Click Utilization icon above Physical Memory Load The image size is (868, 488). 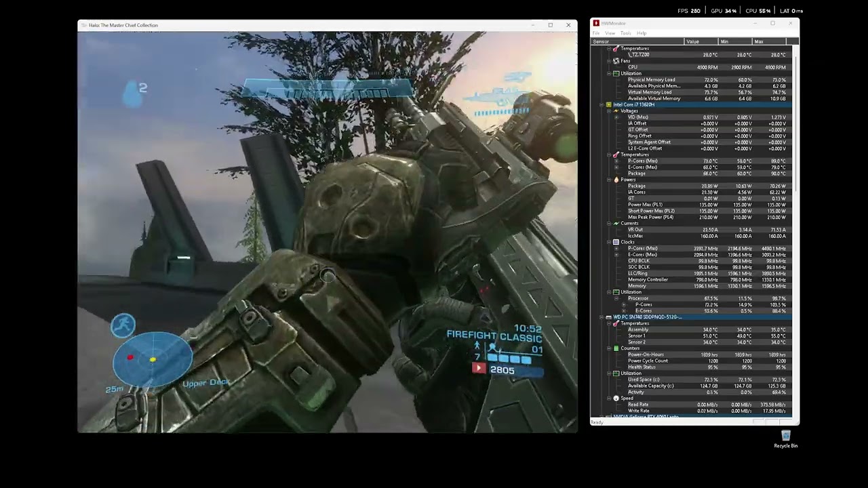[x=616, y=73]
